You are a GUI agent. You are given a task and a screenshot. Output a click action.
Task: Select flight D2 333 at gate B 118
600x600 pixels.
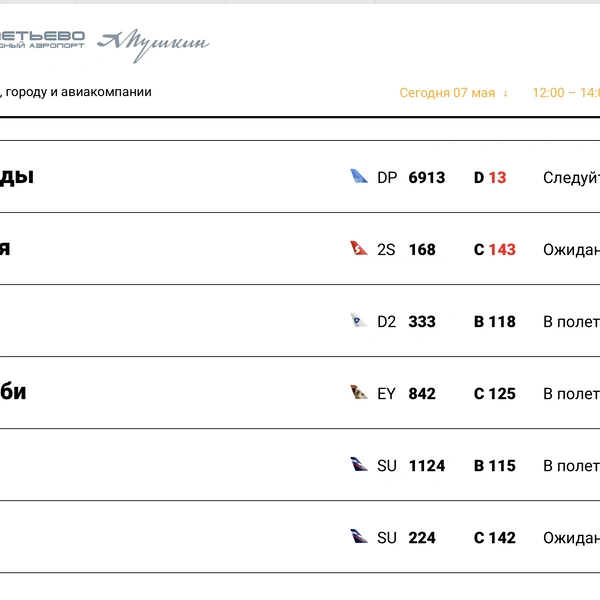point(300,321)
